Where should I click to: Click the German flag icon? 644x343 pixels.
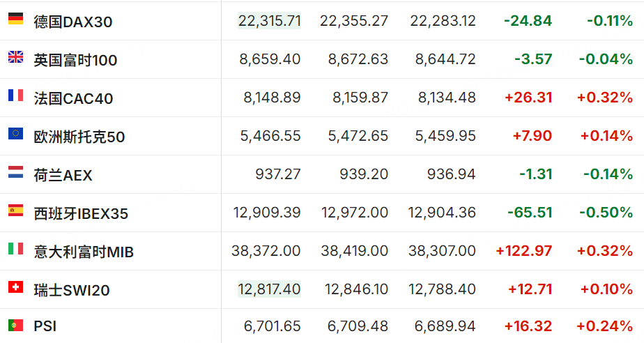tap(15, 19)
